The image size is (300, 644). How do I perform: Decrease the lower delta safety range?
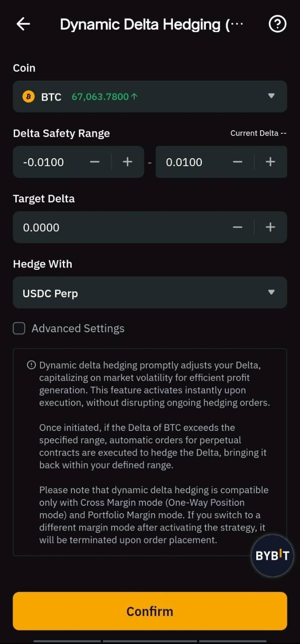tap(95, 162)
